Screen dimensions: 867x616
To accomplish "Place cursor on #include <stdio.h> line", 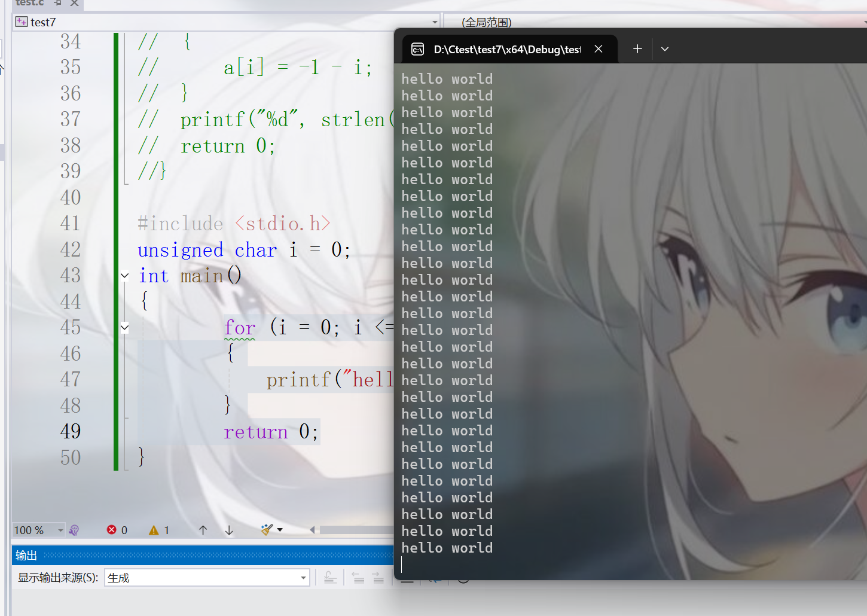I will (x=234, y=224).
